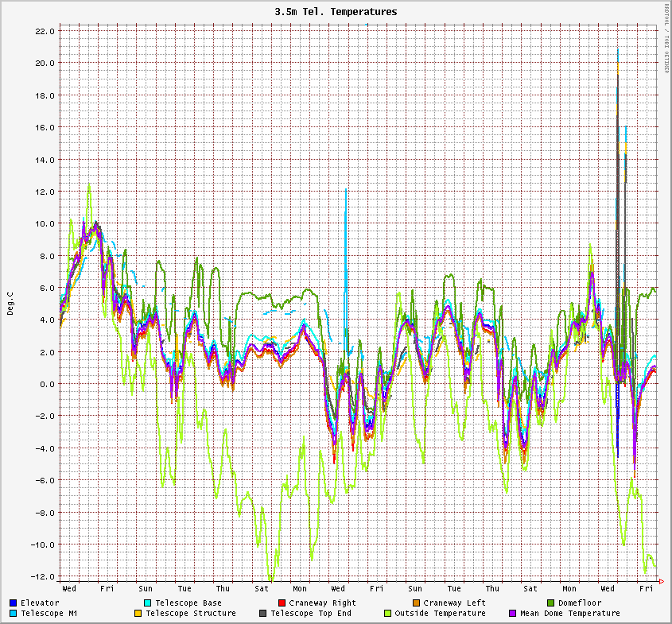Click the Deg.C y-axis label
This screenshot has width=672, height=624.
click(10, 303)
